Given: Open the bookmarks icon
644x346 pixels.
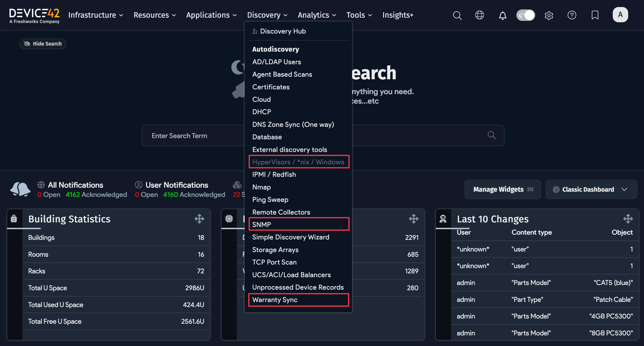Looking at the screenshot, I should (595, 15).
